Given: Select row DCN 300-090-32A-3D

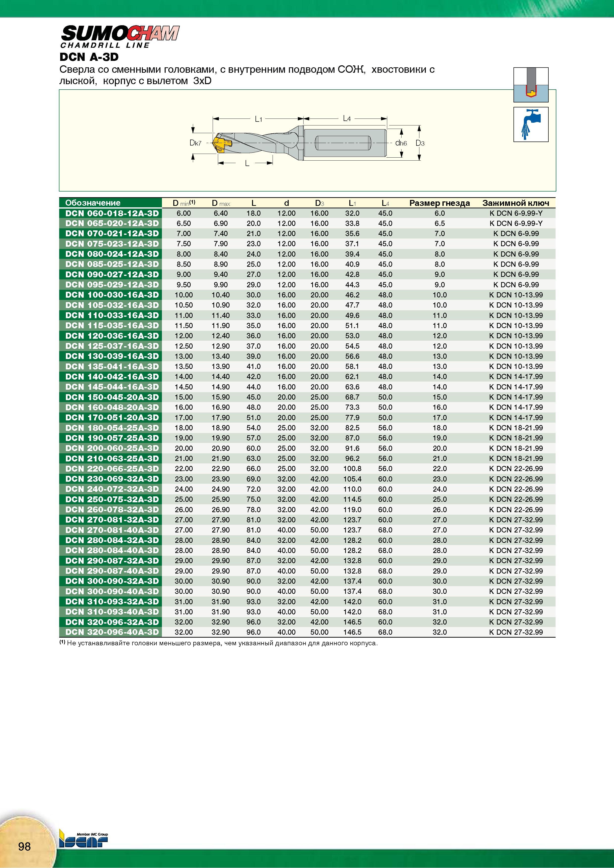Looking at the screenshot, I should 307,581.
